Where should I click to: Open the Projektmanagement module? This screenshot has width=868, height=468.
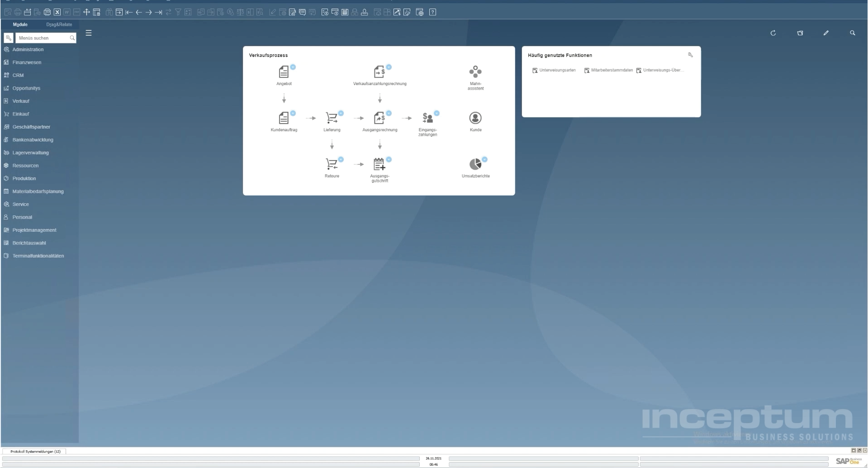(34, 230)
